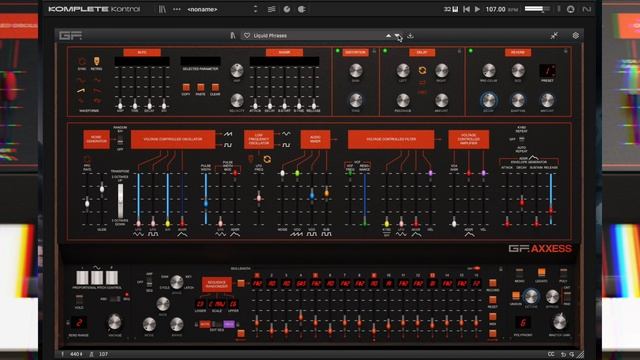This screenshot has height=360, width=640.
Task: Toggle Delay effect power LED
Action: [x=385, y=51]
